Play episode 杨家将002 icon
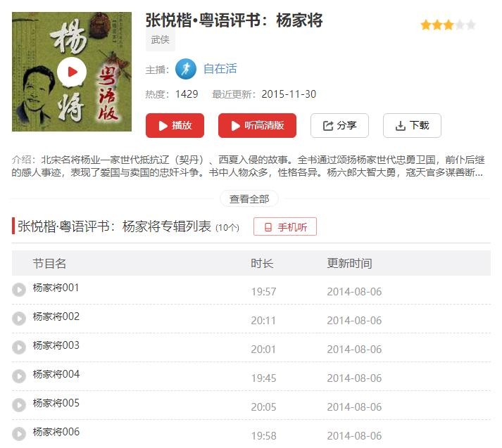This screenshot has height=448, width=502. click(19, 319)
